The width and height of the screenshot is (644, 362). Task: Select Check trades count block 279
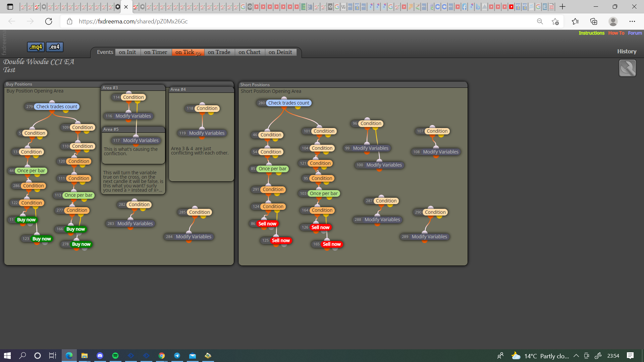[52, 107]
